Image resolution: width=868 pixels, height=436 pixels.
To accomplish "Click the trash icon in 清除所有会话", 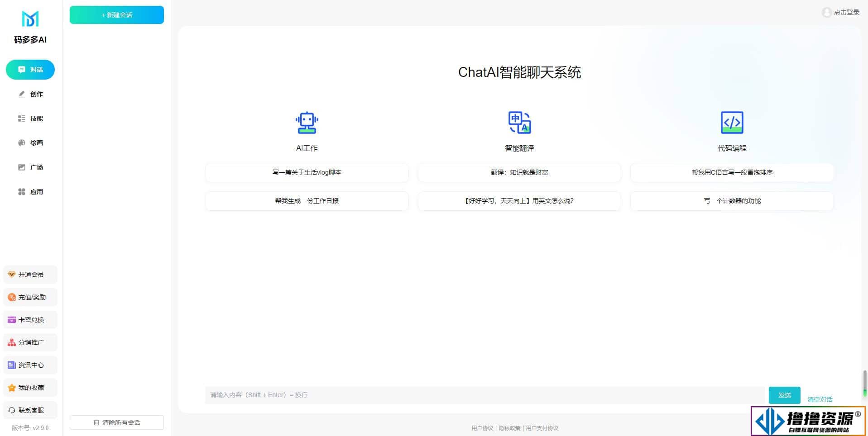I will pos(96,422).
